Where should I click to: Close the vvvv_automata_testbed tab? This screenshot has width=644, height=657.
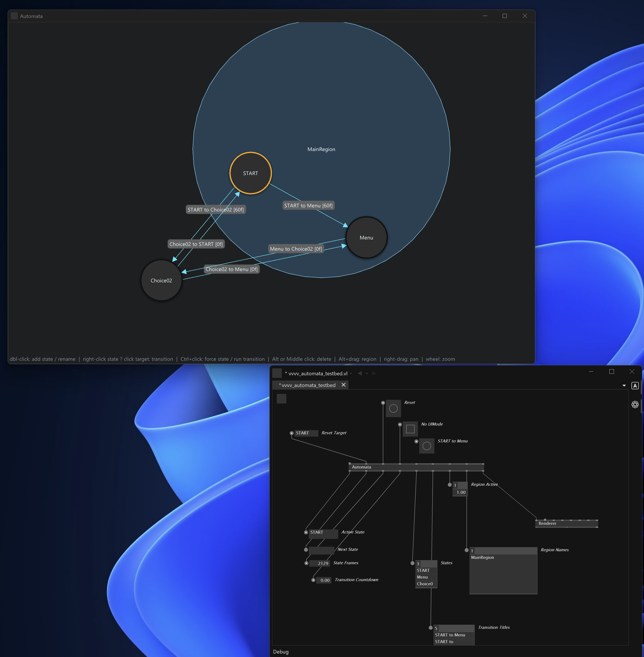(x=343, y=385)
